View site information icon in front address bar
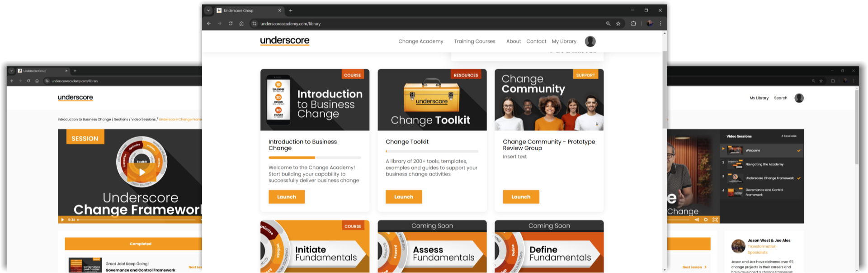This screenshot has width=868, height=273. [255, 24]
